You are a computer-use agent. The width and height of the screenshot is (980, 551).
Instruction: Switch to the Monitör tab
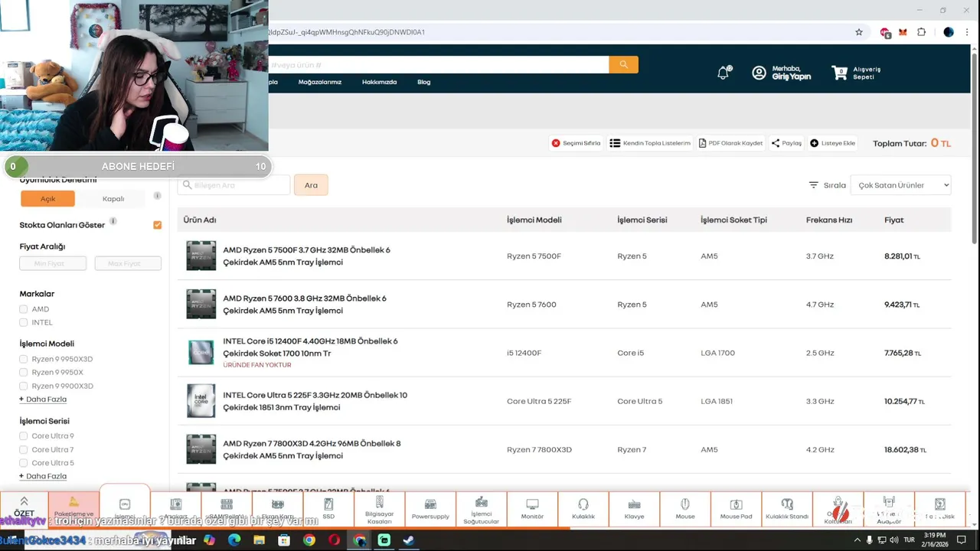[x=532, y=509]
